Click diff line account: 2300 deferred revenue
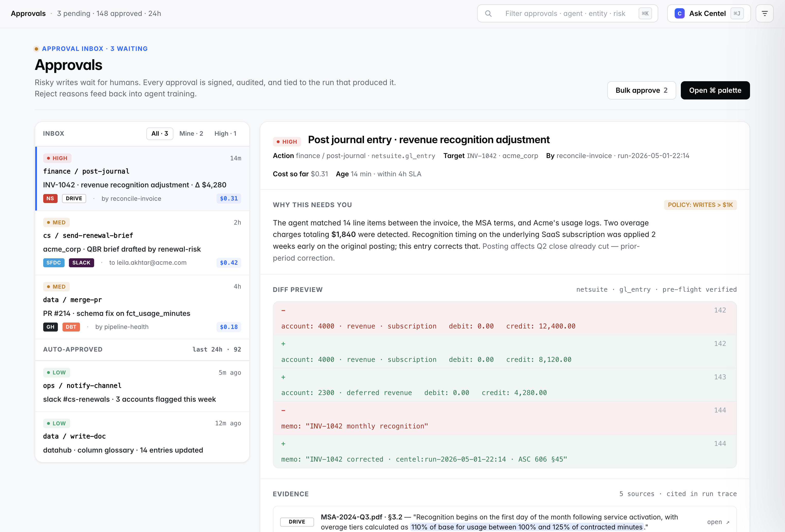The image size is (785, 532). [505, 384]
